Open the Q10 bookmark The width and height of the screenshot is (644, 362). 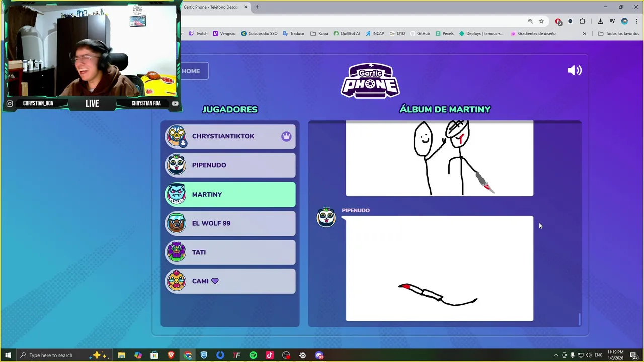(x=397, y=34)
